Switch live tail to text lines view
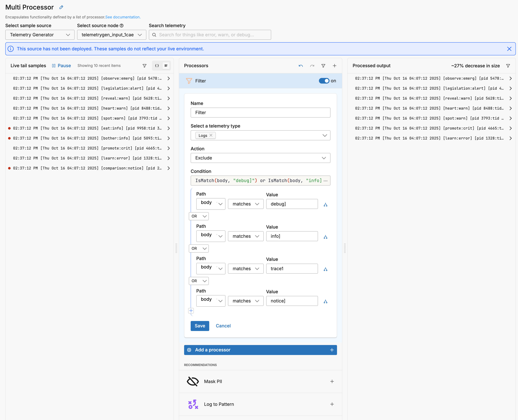 pyautogui.click(x=166, y=66)
